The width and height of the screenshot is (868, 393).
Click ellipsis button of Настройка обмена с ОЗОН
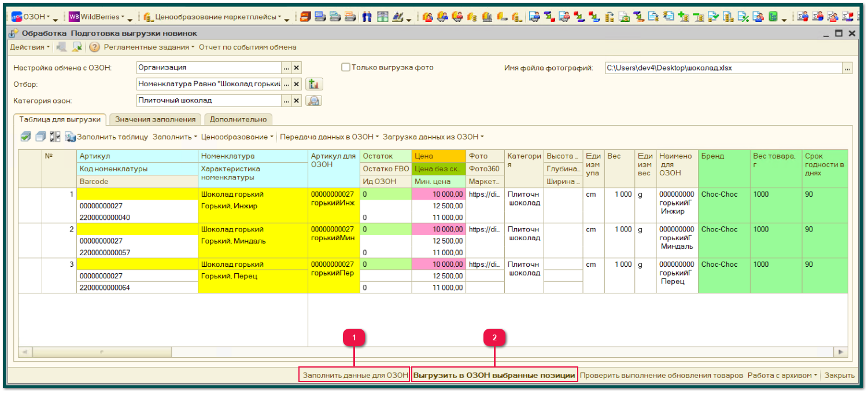coord(286,68)
